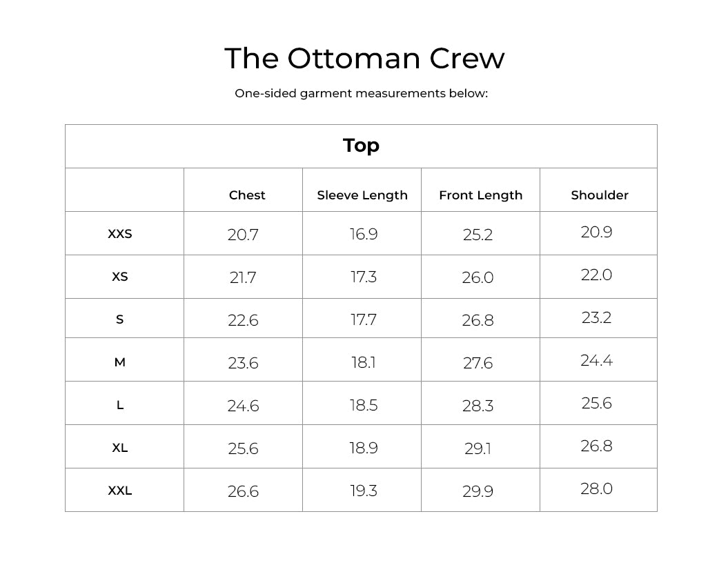Click the XXL size row label
728x563 pixels.
[x=120, y=491]
